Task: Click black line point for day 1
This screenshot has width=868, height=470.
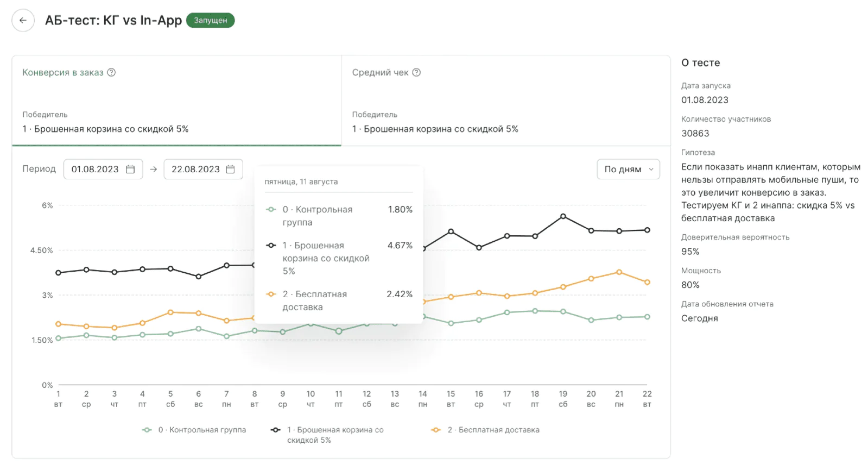Action: 59,273
